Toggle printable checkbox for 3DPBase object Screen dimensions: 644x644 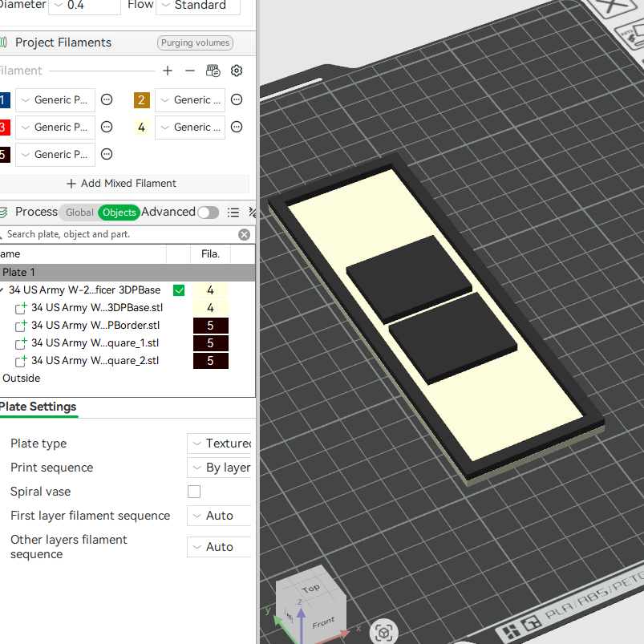coord(179,290)
